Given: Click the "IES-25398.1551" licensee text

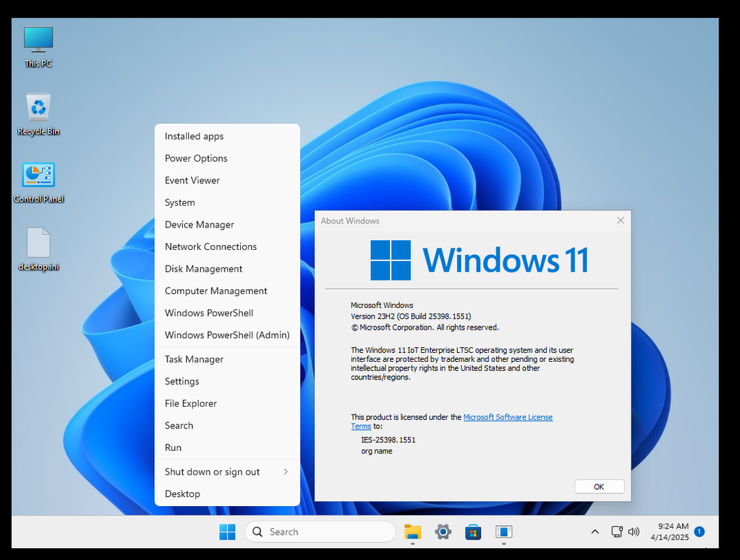Looking at the screenshot, I should 389,440.
